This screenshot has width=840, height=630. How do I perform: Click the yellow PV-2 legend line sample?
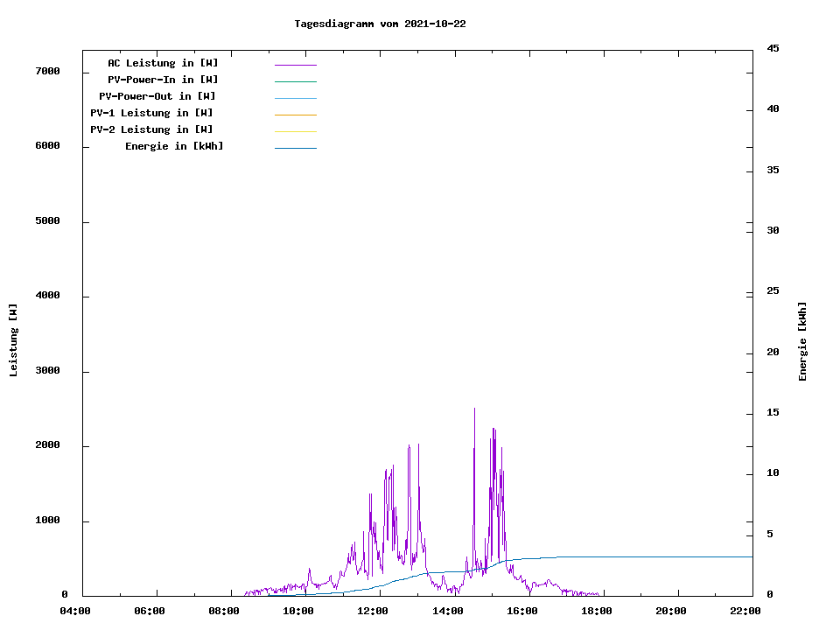coord(295,131)
